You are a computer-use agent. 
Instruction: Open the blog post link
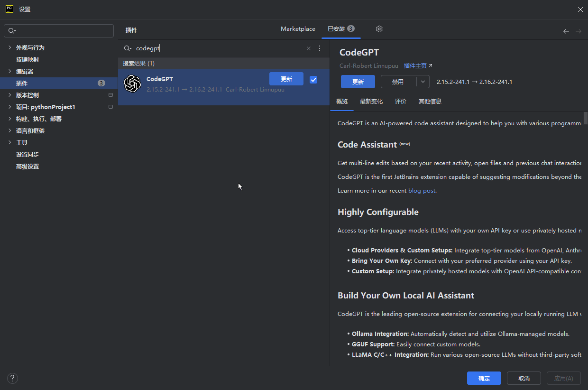[x=422, y=191]
